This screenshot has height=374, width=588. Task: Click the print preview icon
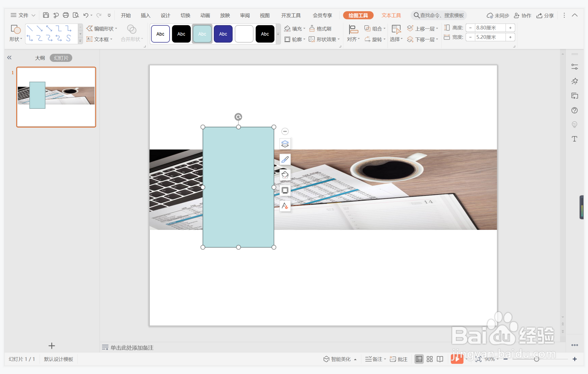click(76, 15)
